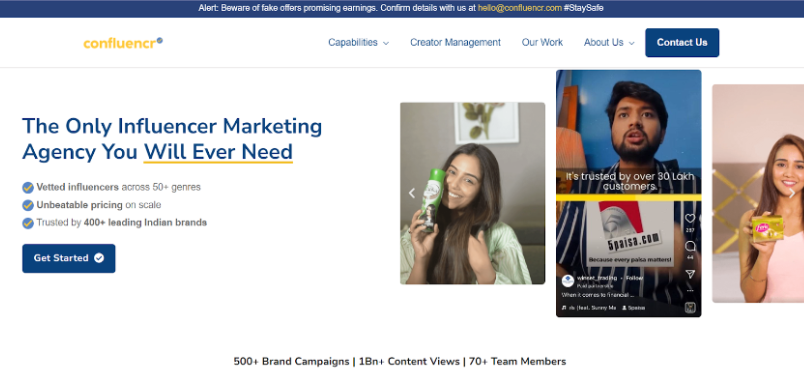Click the hello@confluencr.com email link

click(x=519, y=8)
